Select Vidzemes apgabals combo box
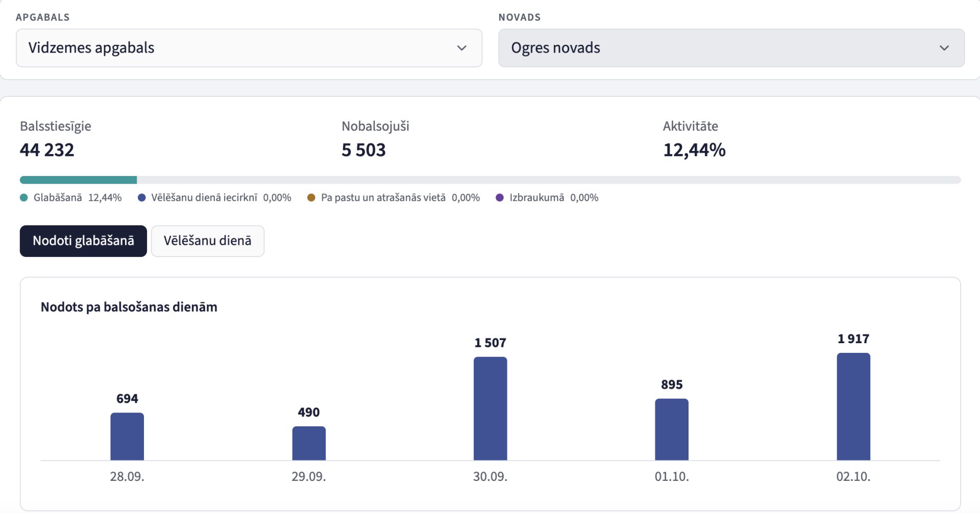980x513 pixels. [249, 48]
